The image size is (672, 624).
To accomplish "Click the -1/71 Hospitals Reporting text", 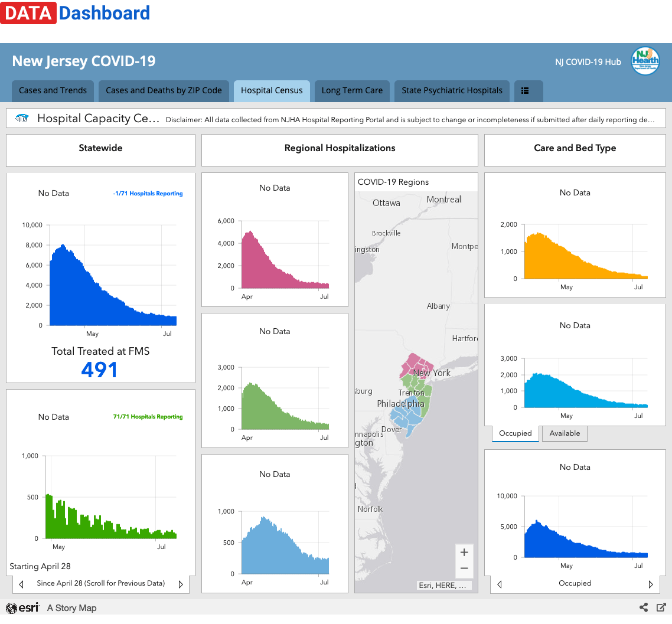I will 148,193.
